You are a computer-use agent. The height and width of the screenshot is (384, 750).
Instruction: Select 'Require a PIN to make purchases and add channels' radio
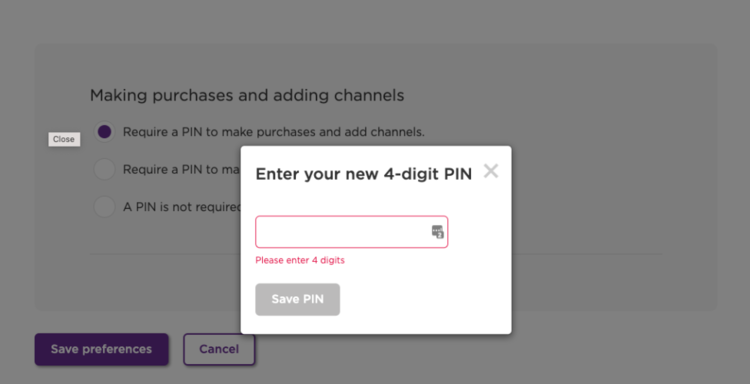click(104, 132)
